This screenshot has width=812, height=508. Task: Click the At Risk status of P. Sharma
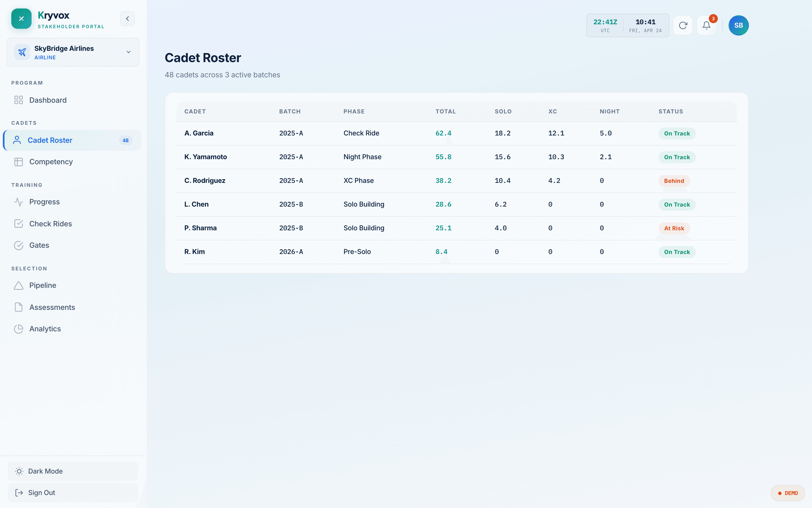click(x=674, y=228)
